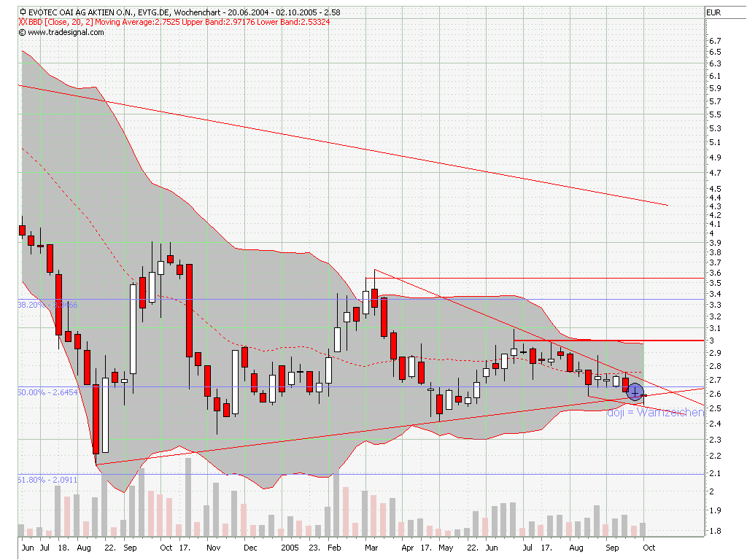
Task: Click the blue doji marker circle
Action: pyautogui.click(x=635, y=393)
